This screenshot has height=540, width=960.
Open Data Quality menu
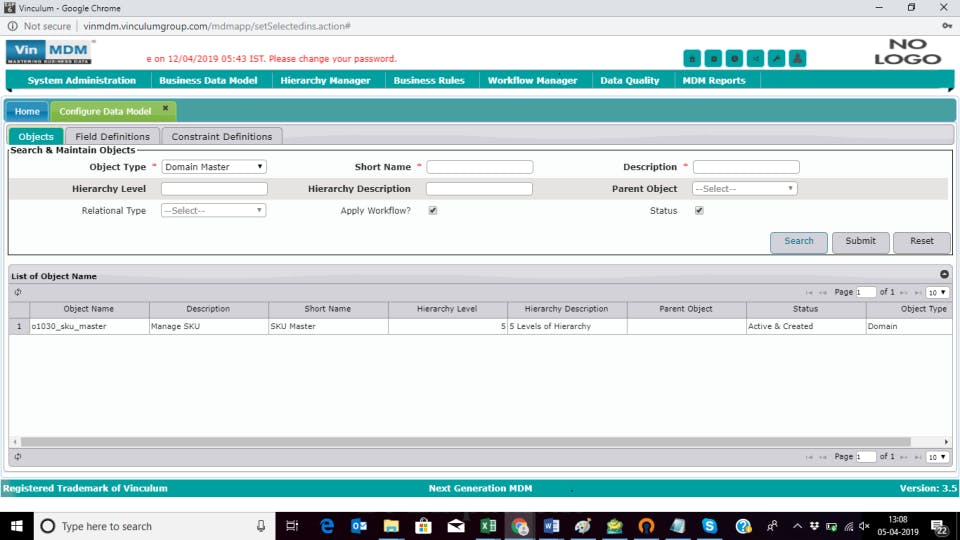pyautogui.click(x=629, y=80)
